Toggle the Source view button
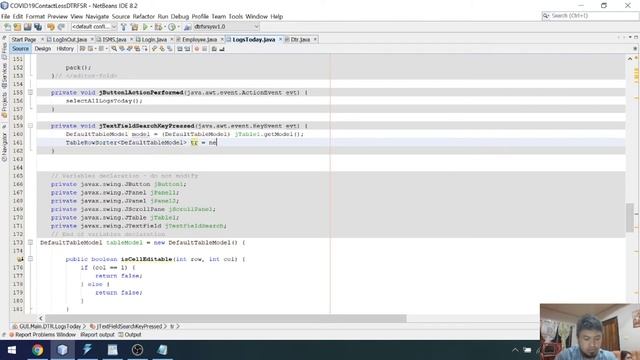Screen dimensions: 640x360 (x=20, y=49)
